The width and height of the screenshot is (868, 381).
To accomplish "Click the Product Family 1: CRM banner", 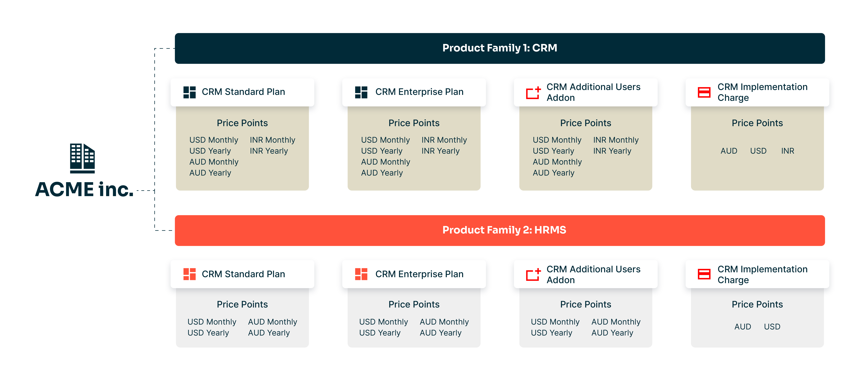I will (499, 48).
